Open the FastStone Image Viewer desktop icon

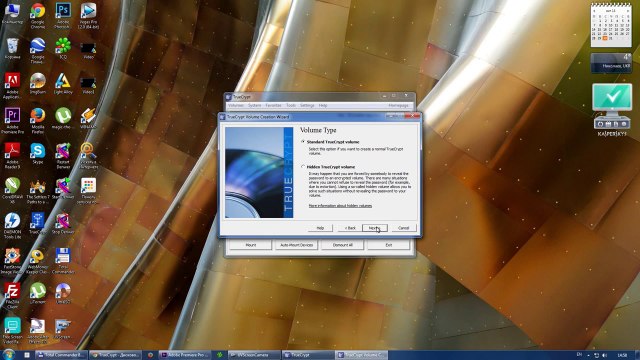[12, 260]
